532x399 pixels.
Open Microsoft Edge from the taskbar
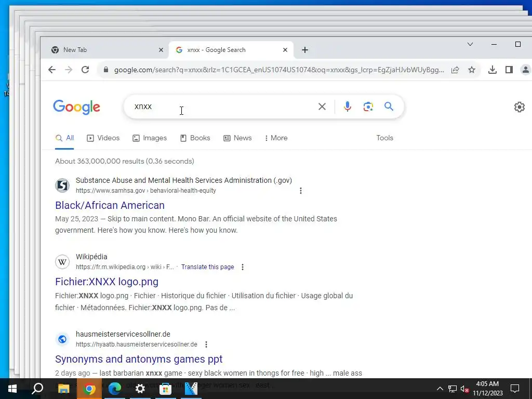tap(114, 389)
